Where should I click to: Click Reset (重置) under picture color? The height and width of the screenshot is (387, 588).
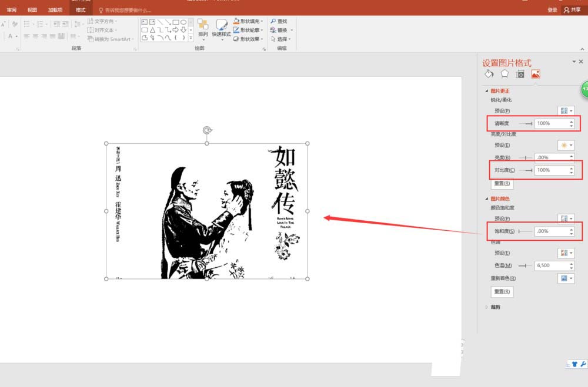point(502,291)
